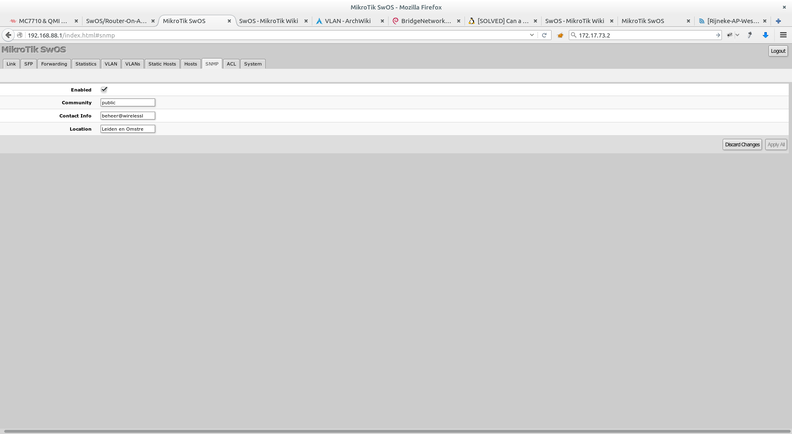Click the Contact Info label text
Viewport: 792px width, 434px height.
(x=75, y=116)
